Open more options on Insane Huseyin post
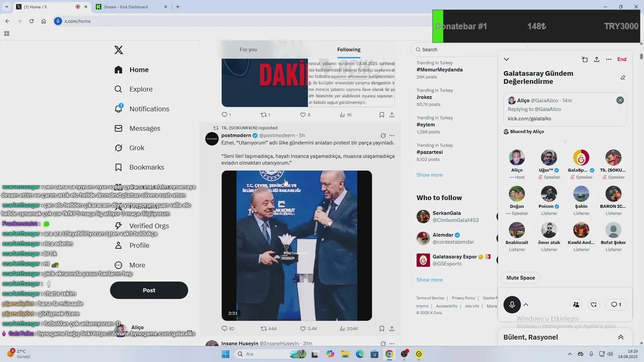 point(392,343)
